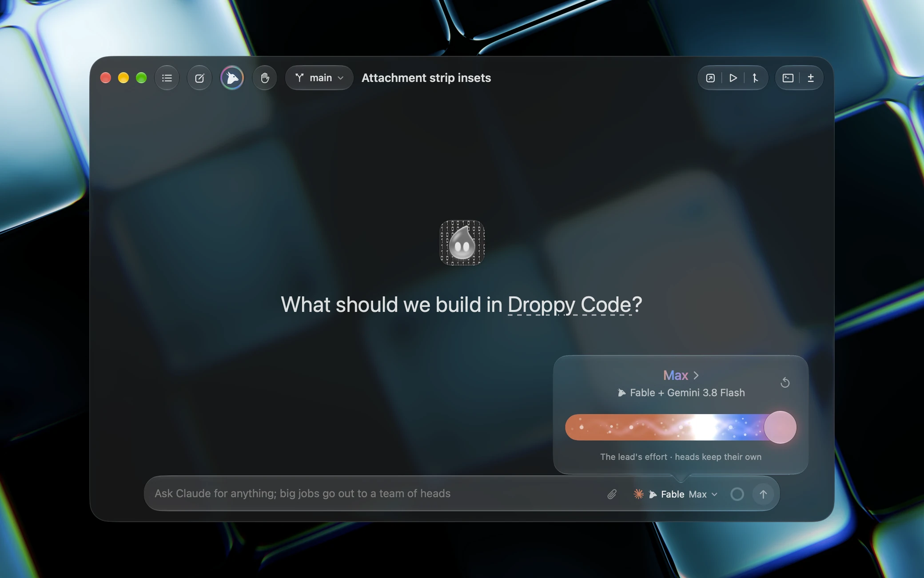Run with the play icon
Screen dimensions: 924x578
tap(733, 78)
